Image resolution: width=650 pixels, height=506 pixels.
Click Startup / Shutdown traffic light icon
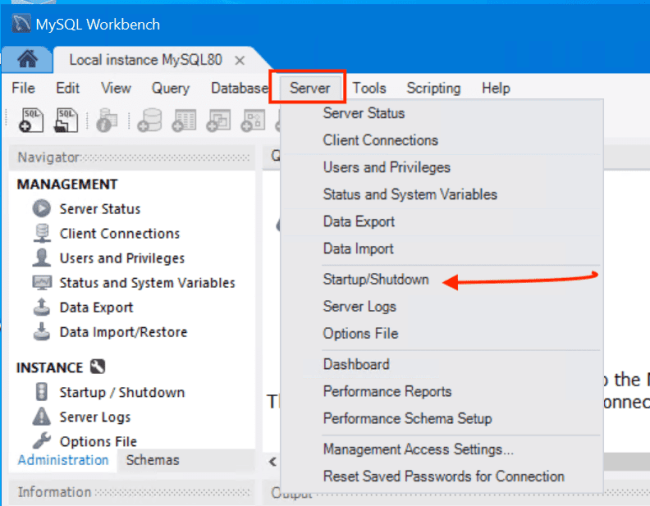click(x=41, y=392)
